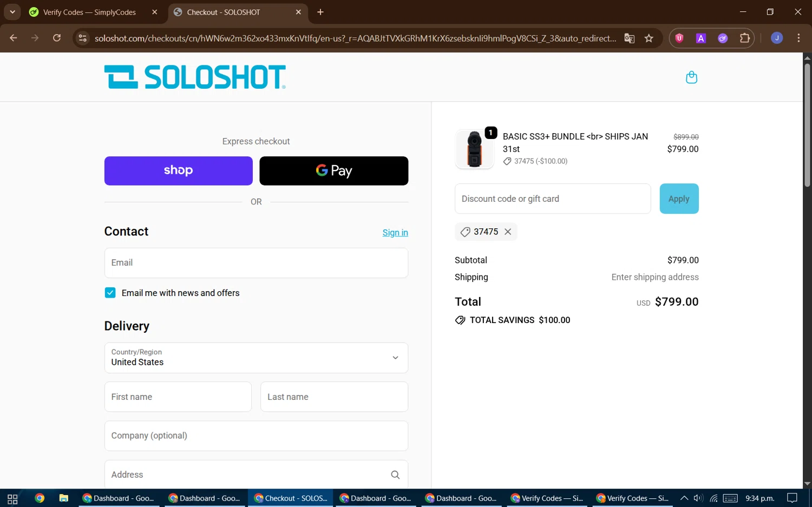Open the red shield extension icon
The image size is (812, 507).
[x=679, y=38]
